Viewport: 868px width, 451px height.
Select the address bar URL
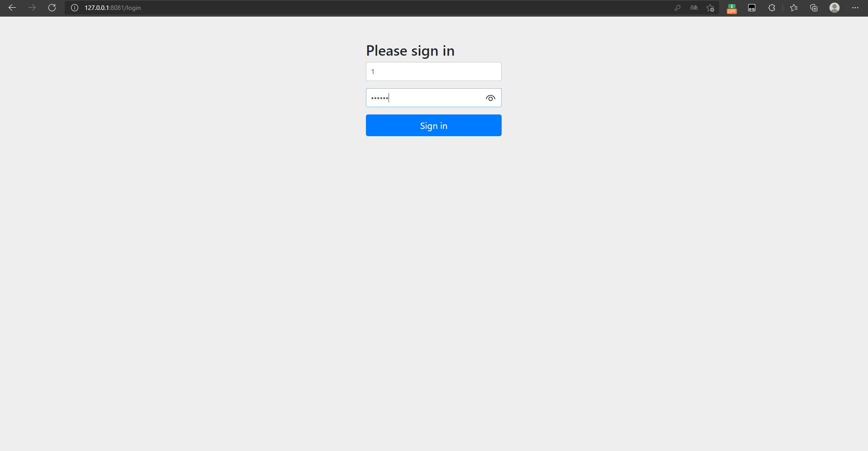tap(113, 8)
